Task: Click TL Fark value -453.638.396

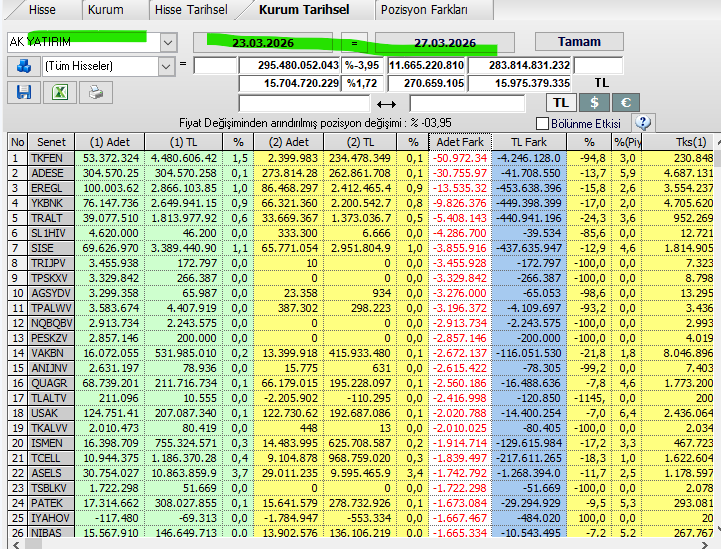Action: [529, 188]
